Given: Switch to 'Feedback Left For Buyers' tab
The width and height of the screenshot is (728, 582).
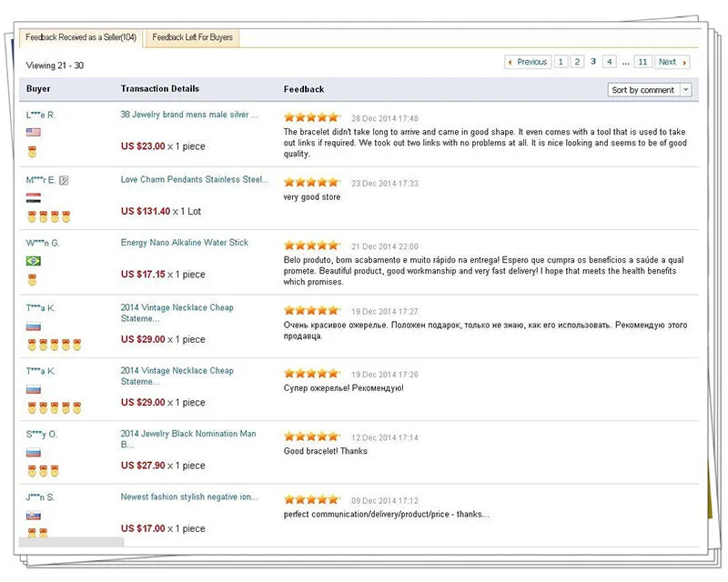Looking at the screenshot, I should [192, 38].
